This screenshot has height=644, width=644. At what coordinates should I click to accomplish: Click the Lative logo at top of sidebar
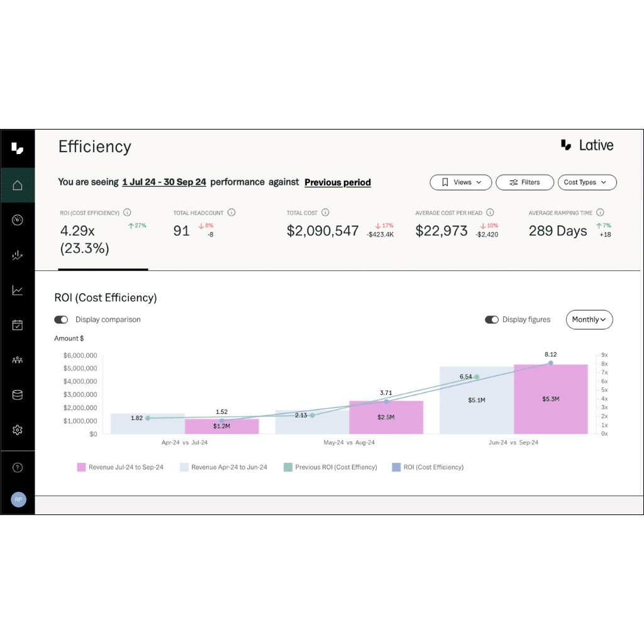click(x=18, y=147)
